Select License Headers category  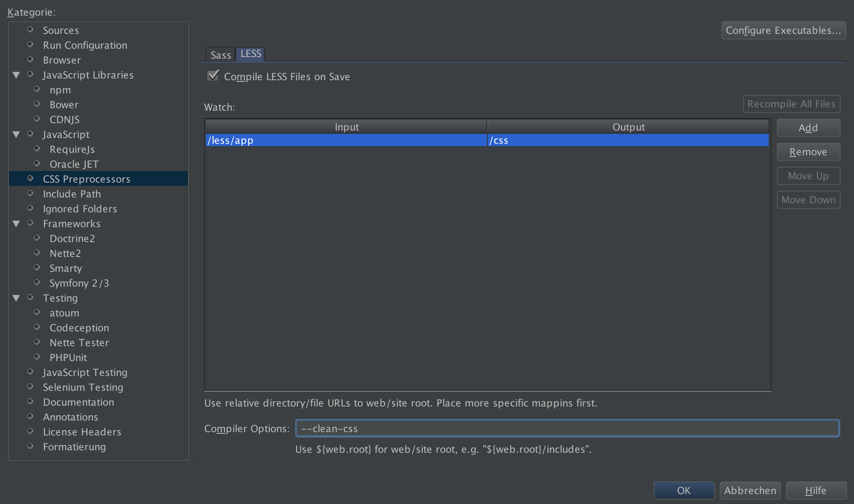[x=82, y=432]
